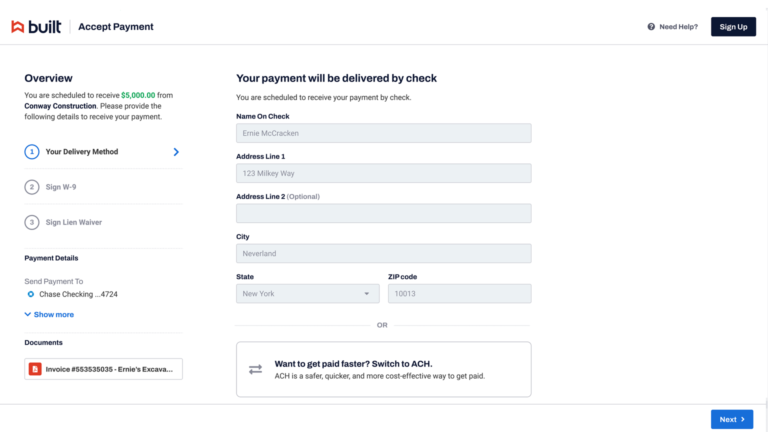The height and width of the screenshot is (432, 768).
Task: Click the Need Help? link
Action: 678,26
